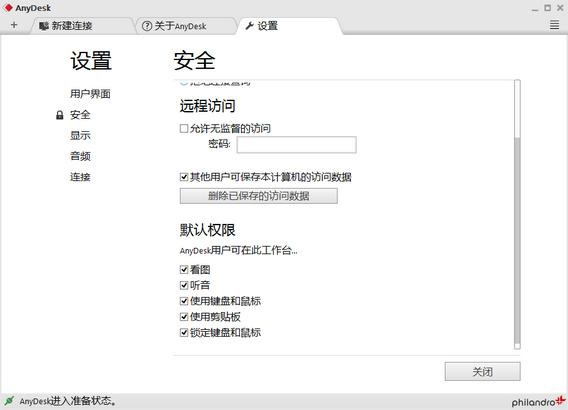Viewport: 568px width, 410px height.
Task: Click 删除已保存的访问数据 button
Action: click(259, 196)
